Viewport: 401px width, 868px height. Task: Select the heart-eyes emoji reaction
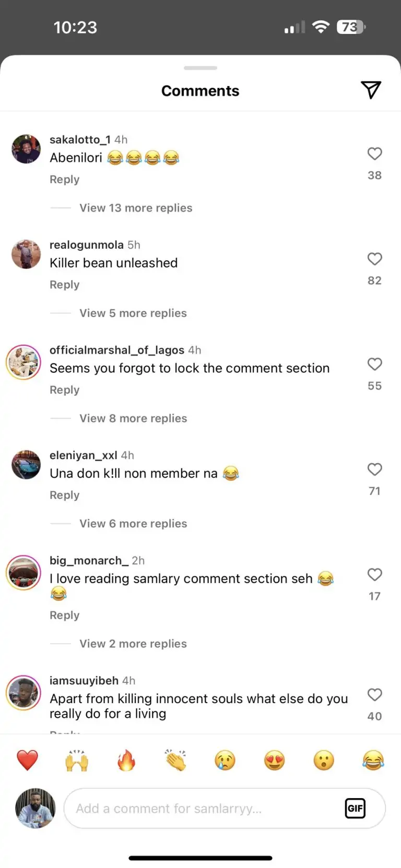click(x=274, y=760)
